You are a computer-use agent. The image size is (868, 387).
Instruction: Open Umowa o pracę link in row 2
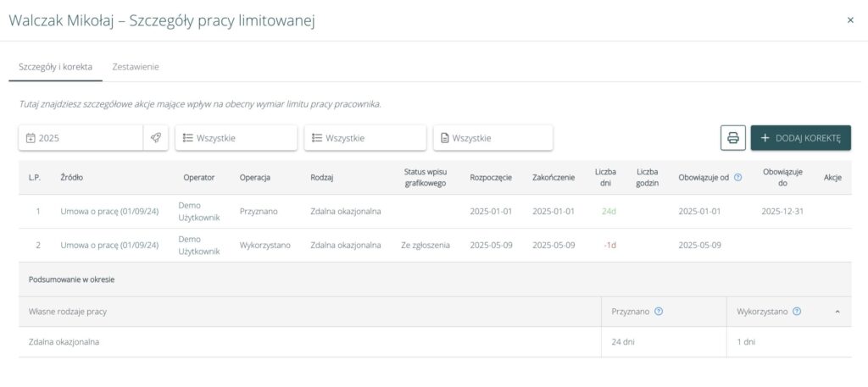point(109,245)
